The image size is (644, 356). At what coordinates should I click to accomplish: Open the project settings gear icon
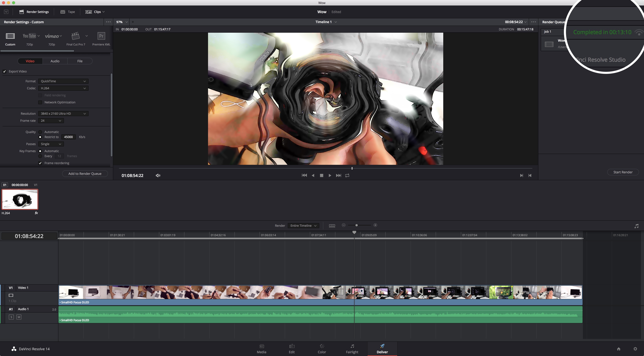click(x=635, y=349)
